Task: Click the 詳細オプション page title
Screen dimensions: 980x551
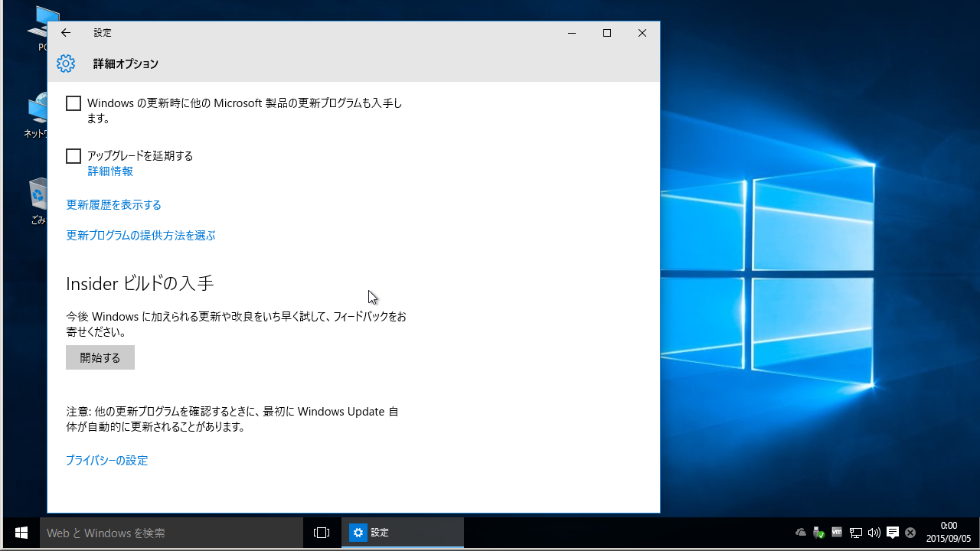Action: [x=126, y=64]
